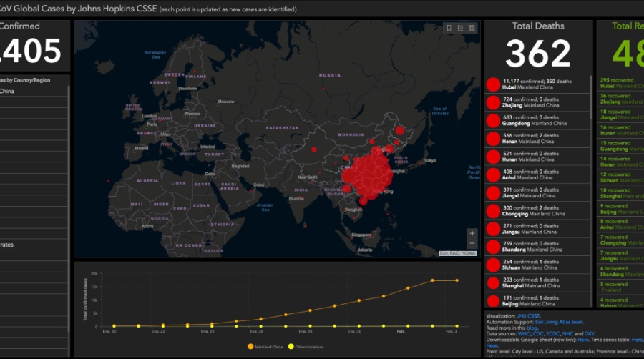Select the Beijing 191 confirmed row
This screenshot has height=359, width=644.
click(537, 300)
